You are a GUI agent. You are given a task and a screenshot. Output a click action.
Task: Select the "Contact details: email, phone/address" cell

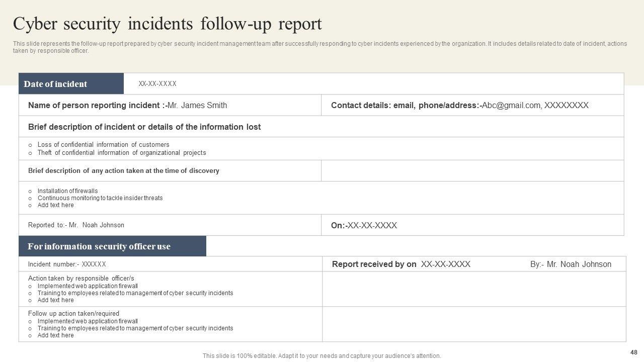click(x=459, y=106)
